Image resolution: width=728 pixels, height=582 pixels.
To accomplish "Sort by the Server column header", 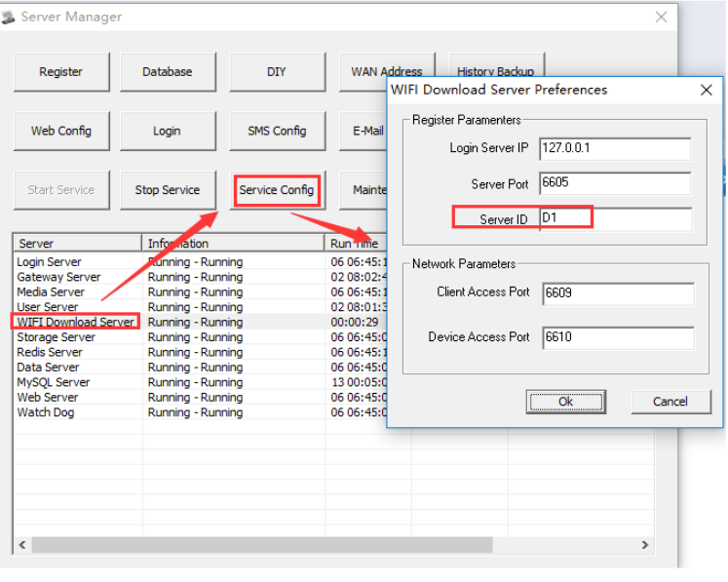I will click(x=76, y=243).
